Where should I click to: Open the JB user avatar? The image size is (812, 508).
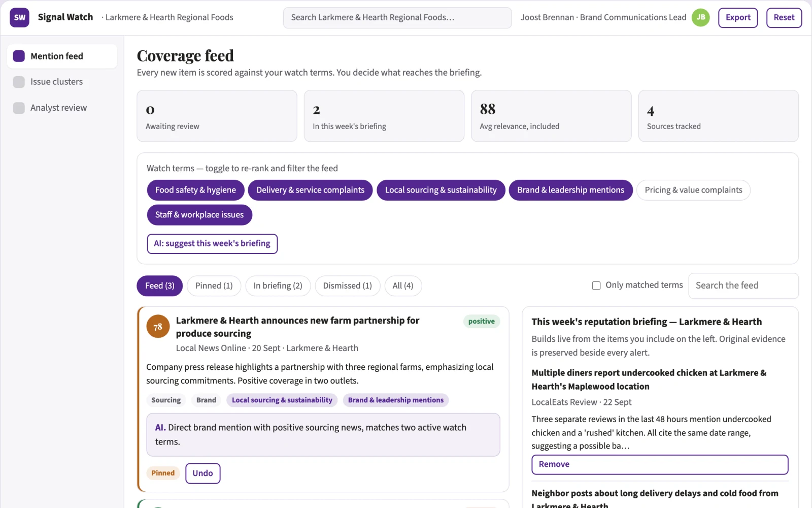coord(700,17)
